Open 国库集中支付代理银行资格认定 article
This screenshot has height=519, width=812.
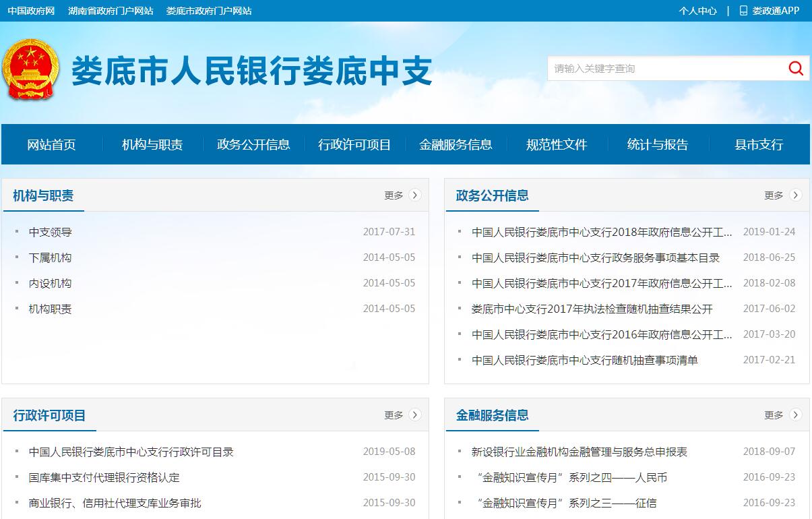[x=104, y=477]
